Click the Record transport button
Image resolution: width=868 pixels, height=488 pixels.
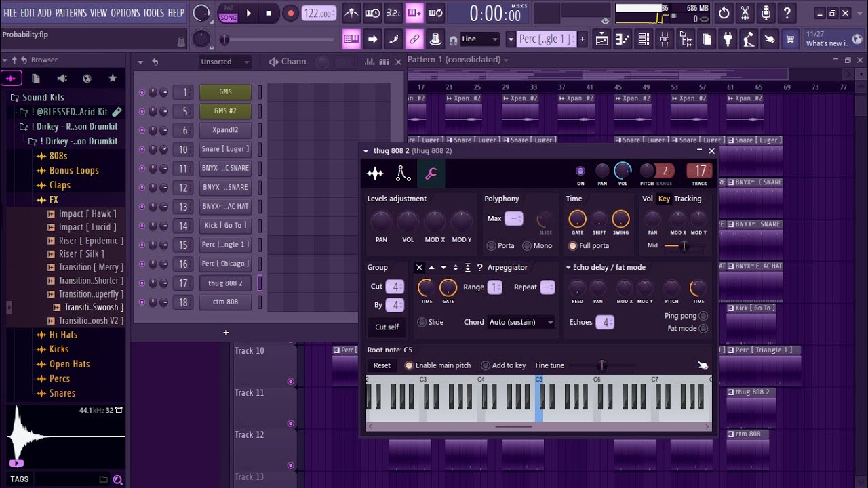tap(290, 13)
